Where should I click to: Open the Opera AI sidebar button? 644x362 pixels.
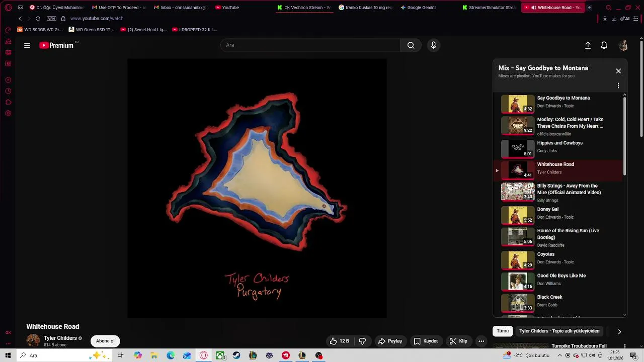point(626,19)
